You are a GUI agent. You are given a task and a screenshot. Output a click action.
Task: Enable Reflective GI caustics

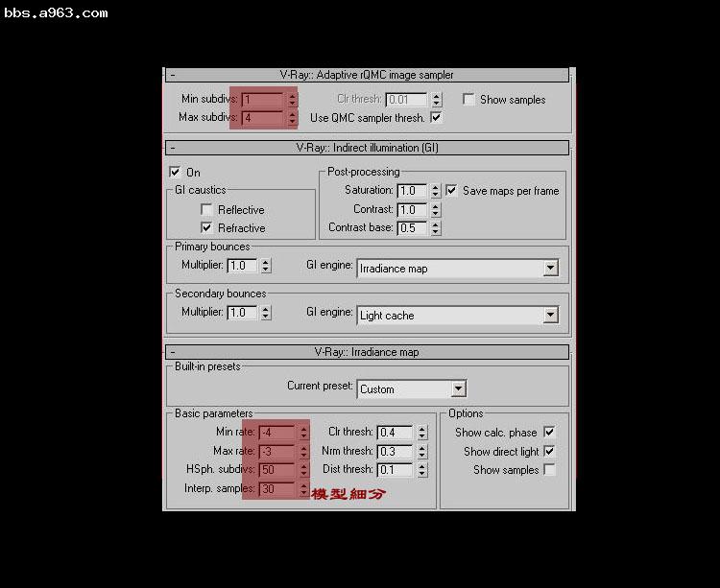(206, 210)
